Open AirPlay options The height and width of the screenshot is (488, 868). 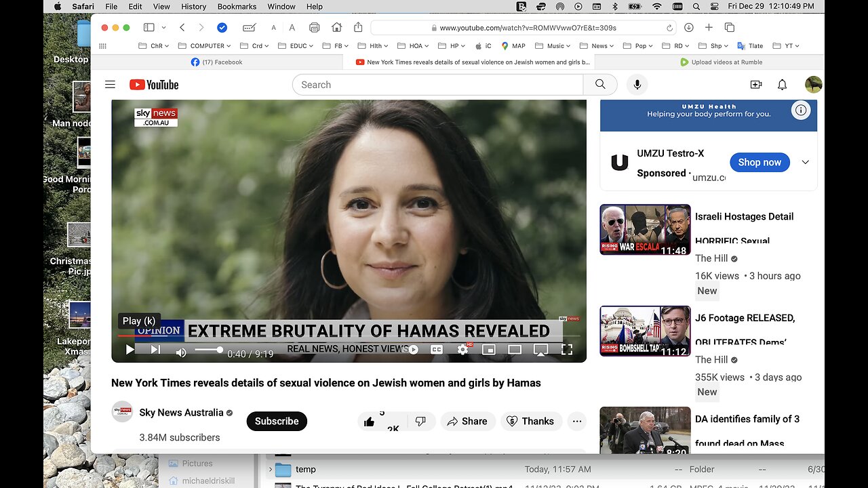coord(540,350)
